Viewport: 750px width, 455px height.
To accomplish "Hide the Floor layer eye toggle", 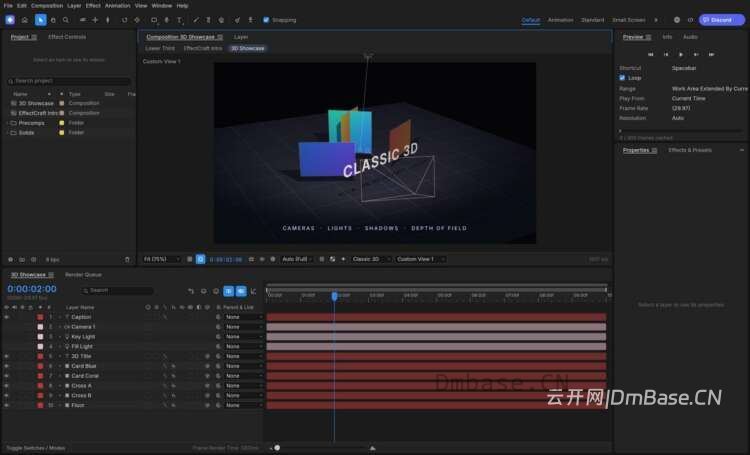I will click(7, 405).
